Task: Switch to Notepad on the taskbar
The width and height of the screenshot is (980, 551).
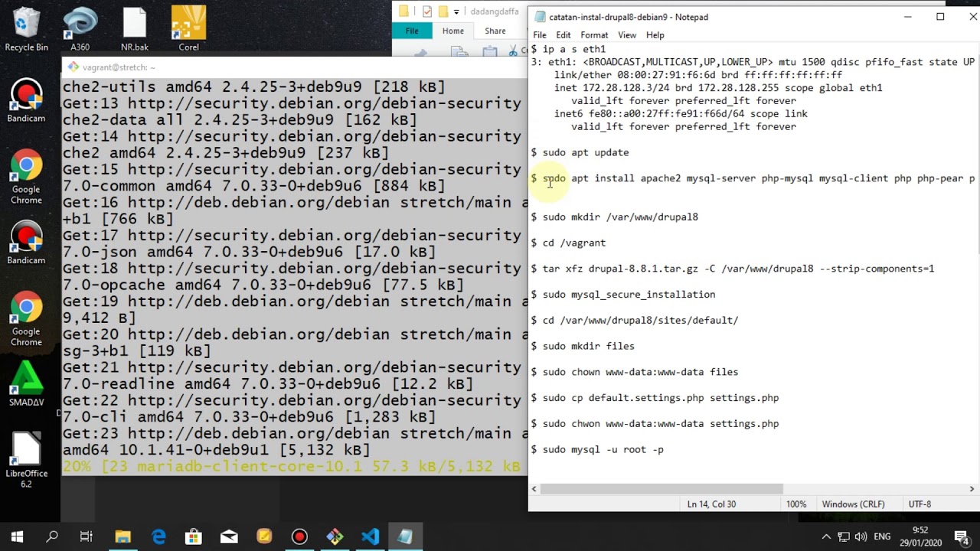Action: 405,537
